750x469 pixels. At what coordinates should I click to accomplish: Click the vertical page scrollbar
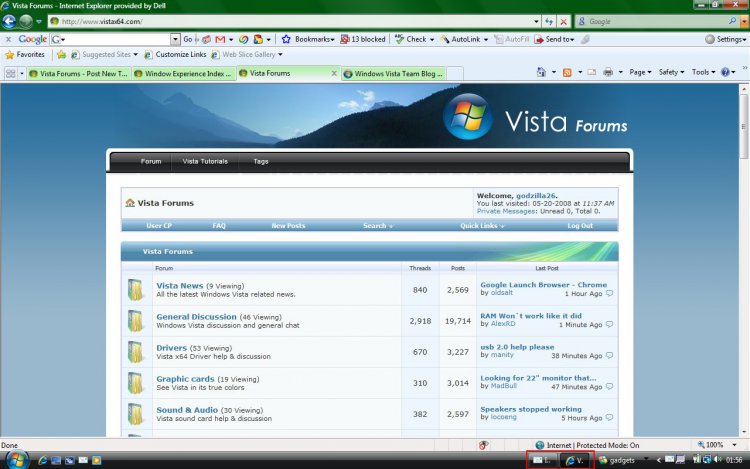(744, 261)
